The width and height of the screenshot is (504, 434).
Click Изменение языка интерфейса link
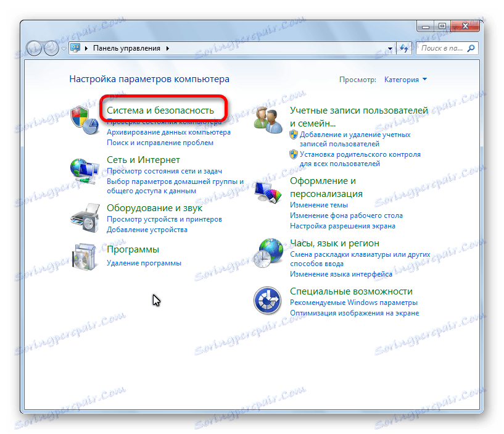(x=341, y=274)
